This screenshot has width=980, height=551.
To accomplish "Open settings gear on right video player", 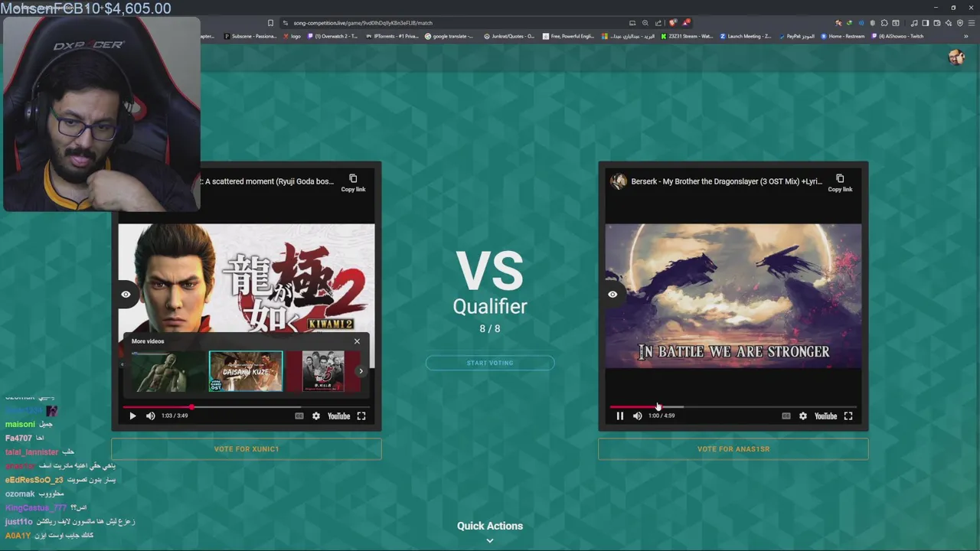I will 803,416.
